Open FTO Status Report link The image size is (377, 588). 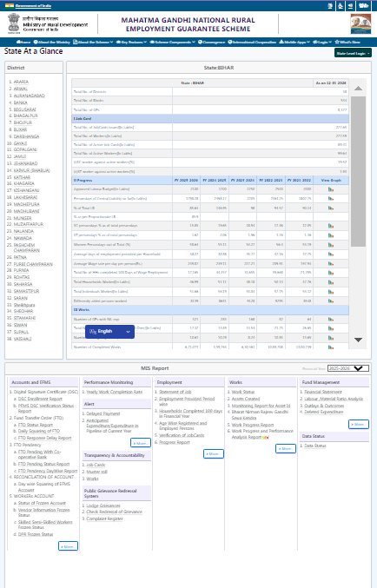36,425
